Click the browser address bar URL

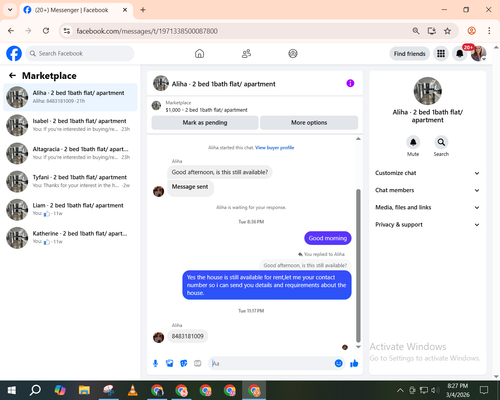tap(147, 31)
